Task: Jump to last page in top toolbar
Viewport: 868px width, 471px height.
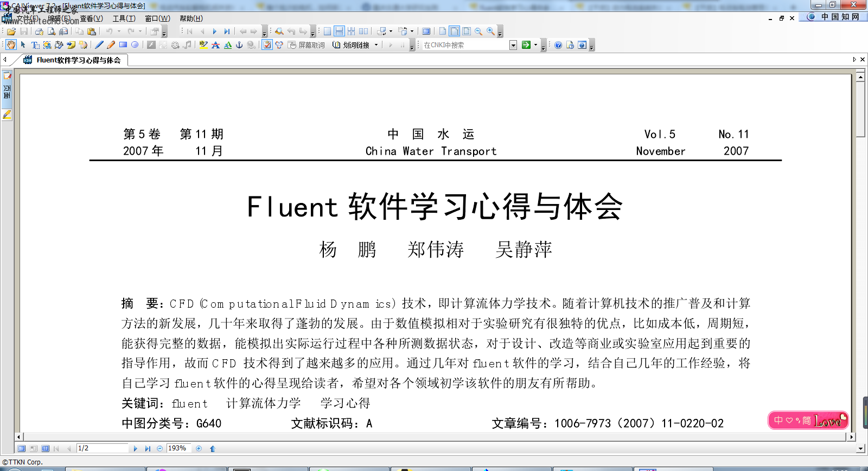Action: [x=227, y=31]
